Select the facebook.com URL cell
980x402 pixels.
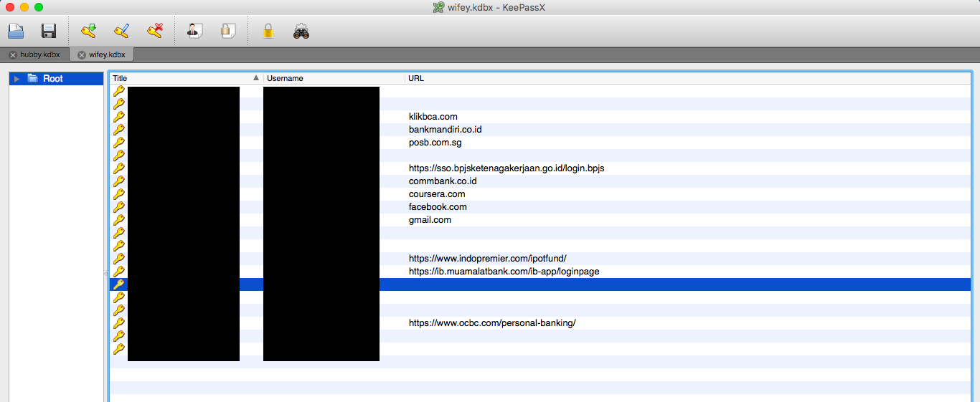point(438,207)
